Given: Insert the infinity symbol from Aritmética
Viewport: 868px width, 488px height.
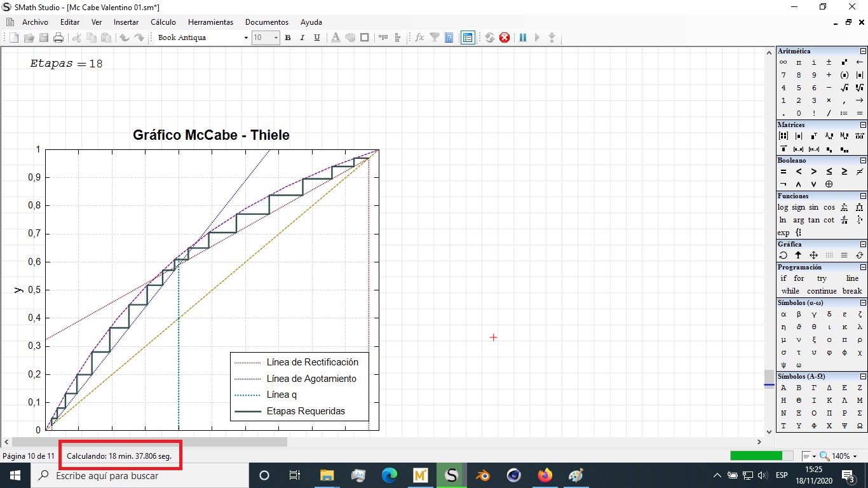Looking at the screenshot, I should pyautogui.click(x=783, y=62).
